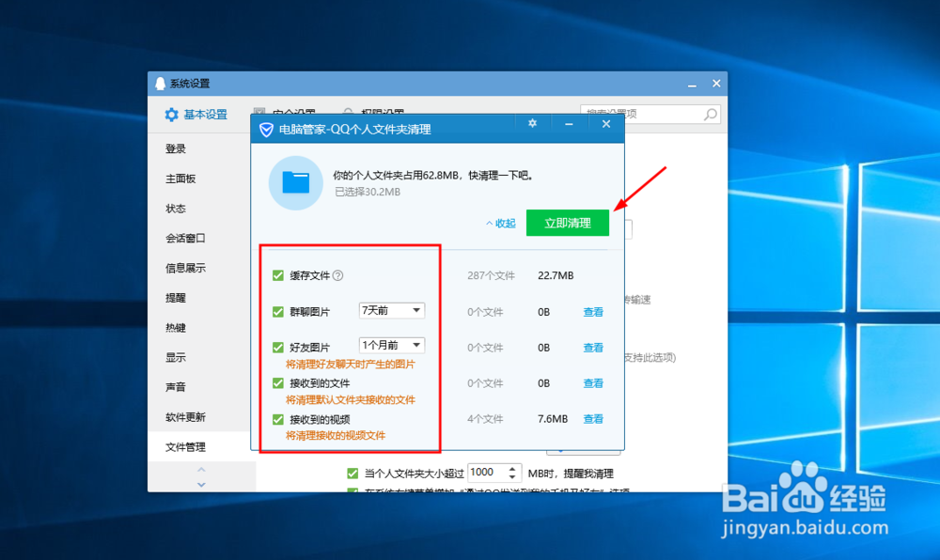Close the QQ个人文件夹清理 dialog

coord(606,124)
